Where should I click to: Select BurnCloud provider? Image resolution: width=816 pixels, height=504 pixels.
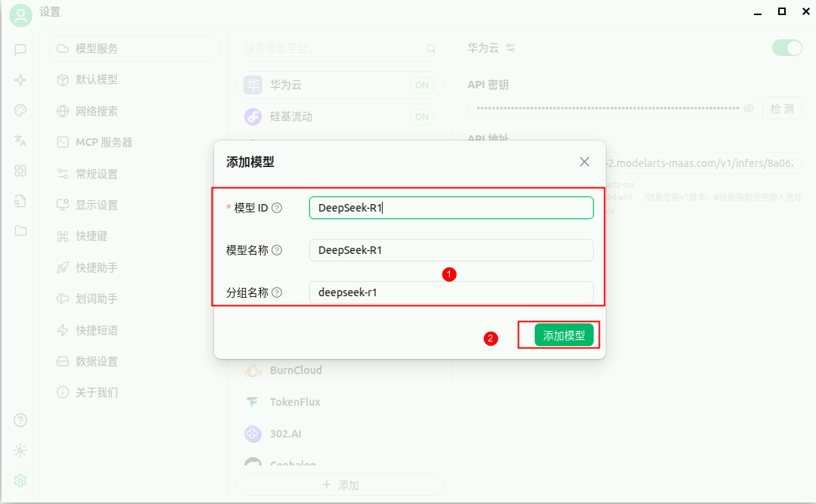click(340, 370)
